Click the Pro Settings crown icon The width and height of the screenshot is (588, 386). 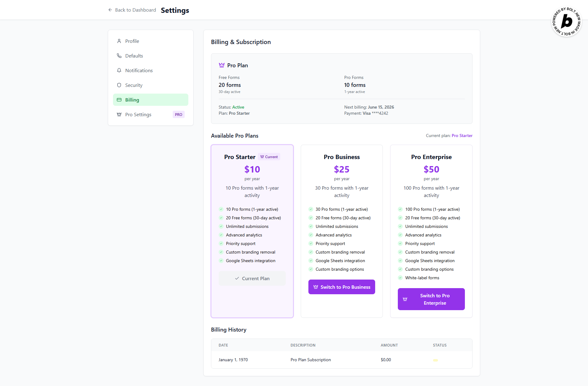[119, 114]
